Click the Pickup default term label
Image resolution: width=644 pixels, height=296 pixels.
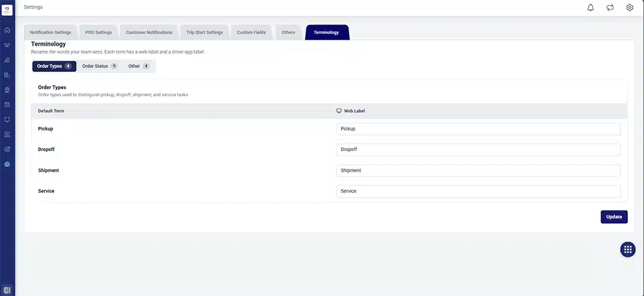click(45, 128)
